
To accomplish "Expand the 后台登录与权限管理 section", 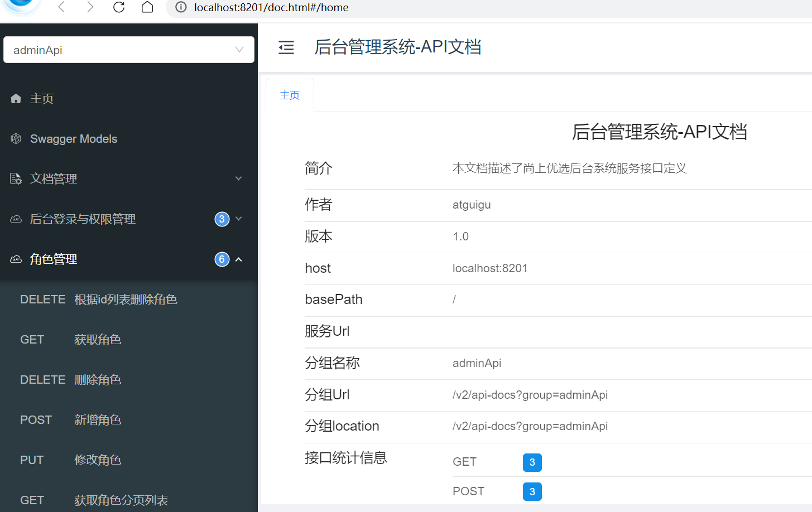I will pos(239,219).
